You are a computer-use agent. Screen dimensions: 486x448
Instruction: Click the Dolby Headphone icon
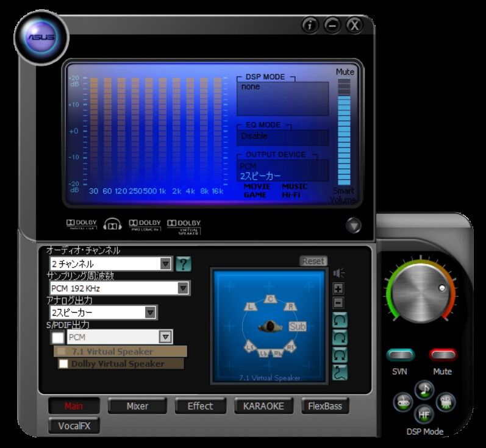point(112,224)
